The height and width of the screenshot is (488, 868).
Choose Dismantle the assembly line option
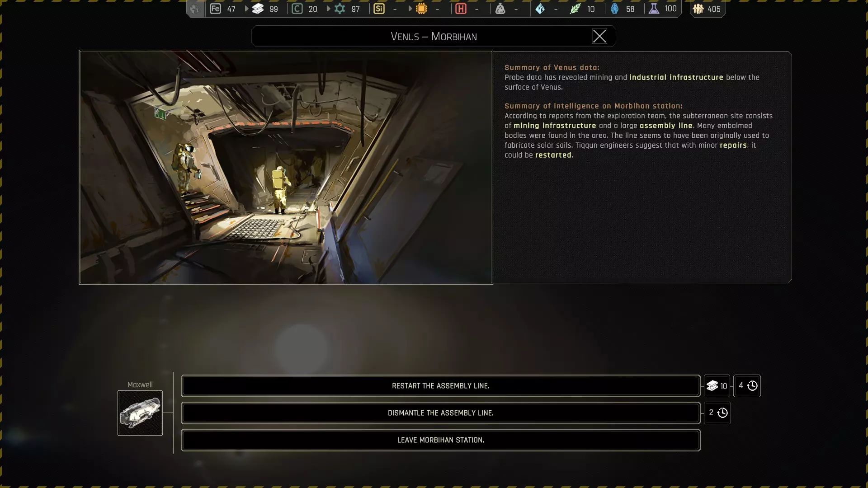(x=440, y=413)
